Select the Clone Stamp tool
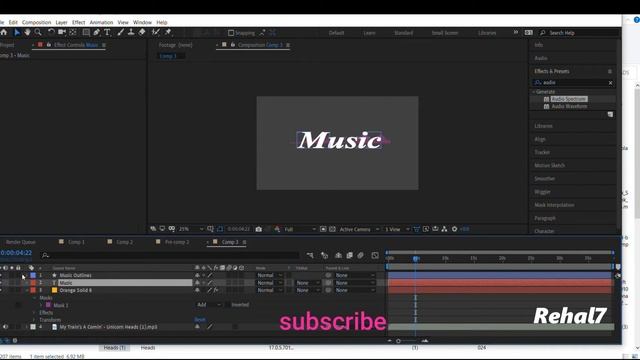This screenshot has width=640, height=360. click(x=131, y=32)
